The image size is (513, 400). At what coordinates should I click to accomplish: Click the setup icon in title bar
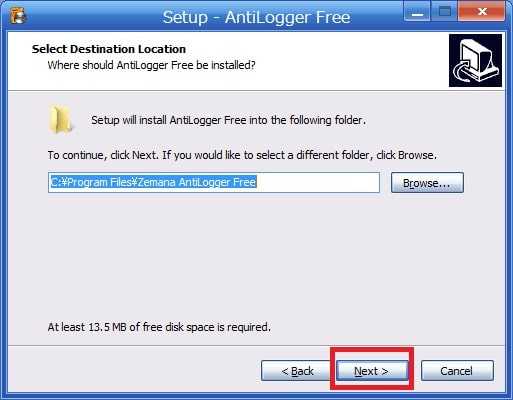coord(17,16)
